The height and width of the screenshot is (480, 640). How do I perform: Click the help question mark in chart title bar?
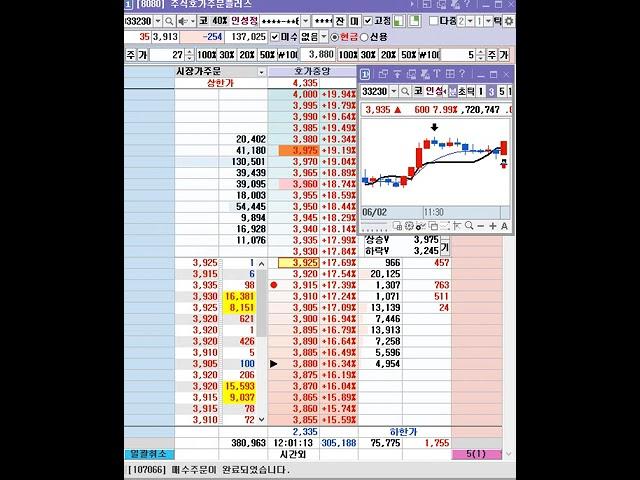click(x=462, y=74)
